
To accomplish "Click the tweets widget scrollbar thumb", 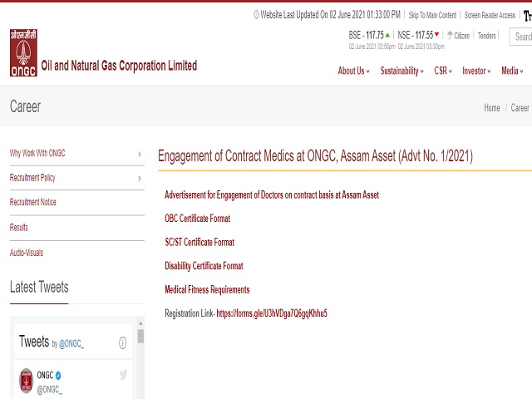I will pyautogui.click(x=140, y=336).
